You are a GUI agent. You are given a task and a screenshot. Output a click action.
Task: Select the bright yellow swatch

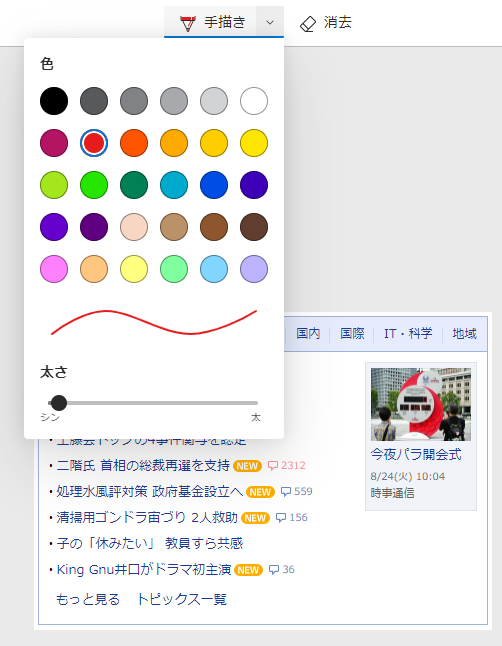pyautogui.click(x=254, y=143)
